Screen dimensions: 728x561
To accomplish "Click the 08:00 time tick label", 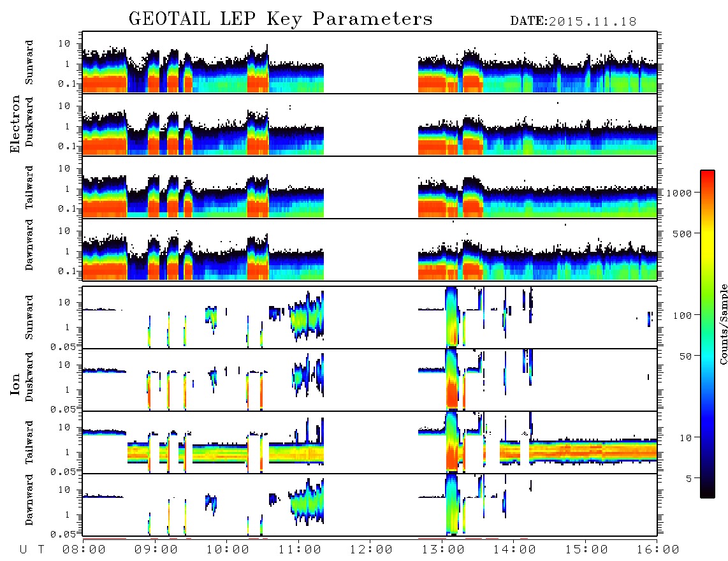I will pos(84,550).
